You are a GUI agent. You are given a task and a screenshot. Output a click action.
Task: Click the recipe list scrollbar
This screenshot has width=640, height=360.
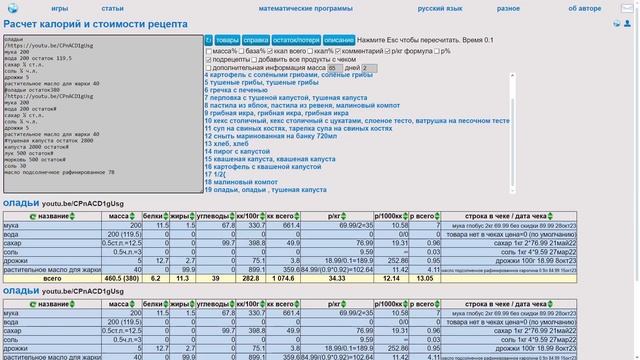[513, 133]
